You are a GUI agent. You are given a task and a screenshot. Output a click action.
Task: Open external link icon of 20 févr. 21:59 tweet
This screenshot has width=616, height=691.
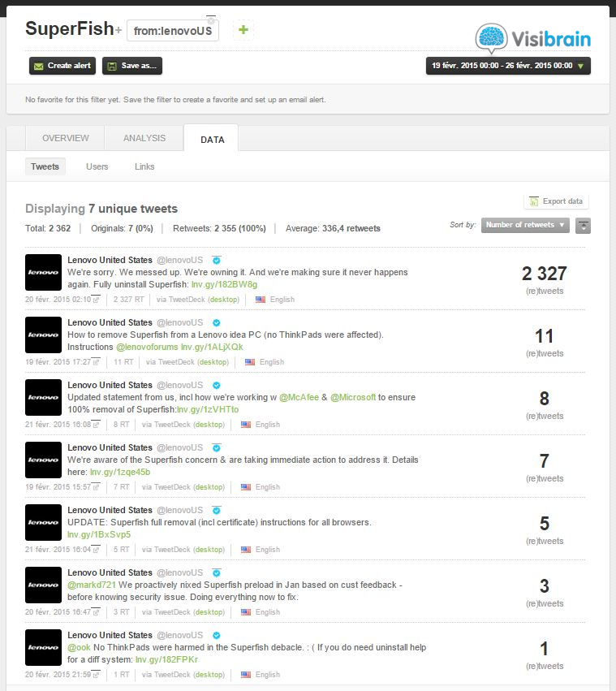(96, 675)
